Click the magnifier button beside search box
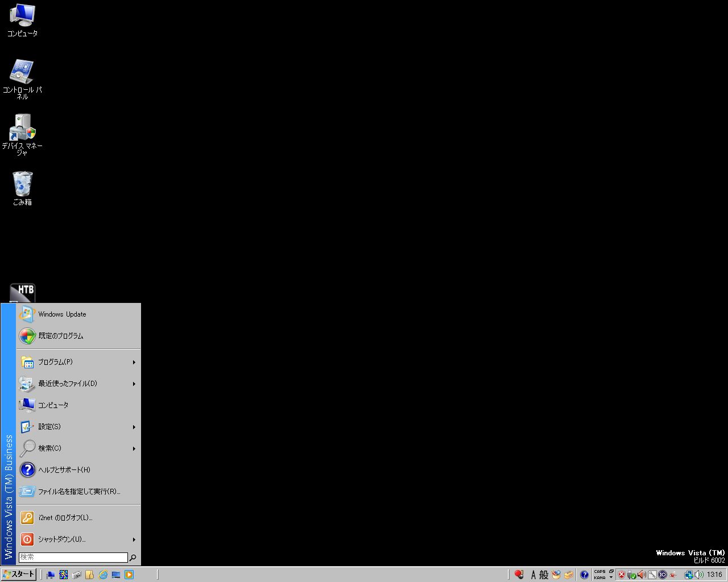Screen dimensions: 728x582 click(133, 558)
